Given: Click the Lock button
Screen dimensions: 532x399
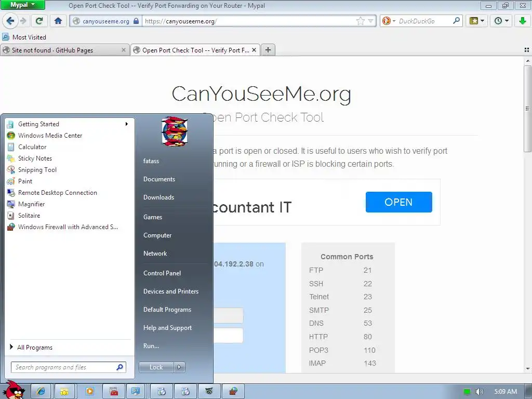Looking at the screenshot, I should (156, 367).
